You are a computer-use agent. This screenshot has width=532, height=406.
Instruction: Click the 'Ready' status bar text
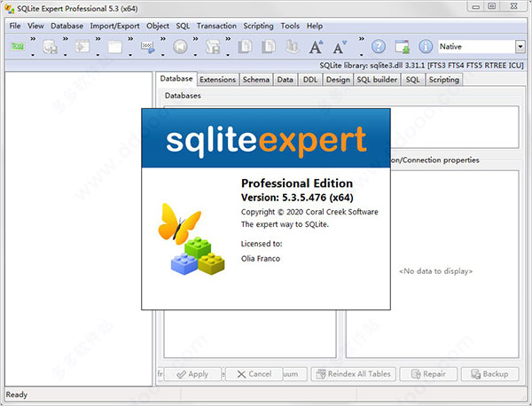pos(16,394)
